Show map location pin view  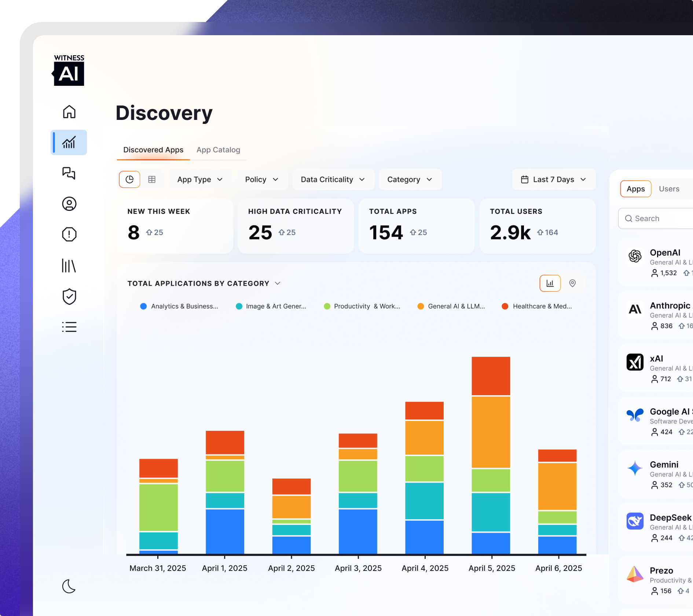click(x=572, y=283)
